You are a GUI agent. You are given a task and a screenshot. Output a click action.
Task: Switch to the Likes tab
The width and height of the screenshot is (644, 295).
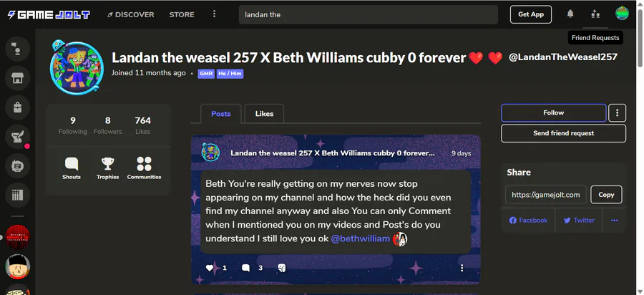click(x=264, y=114)
